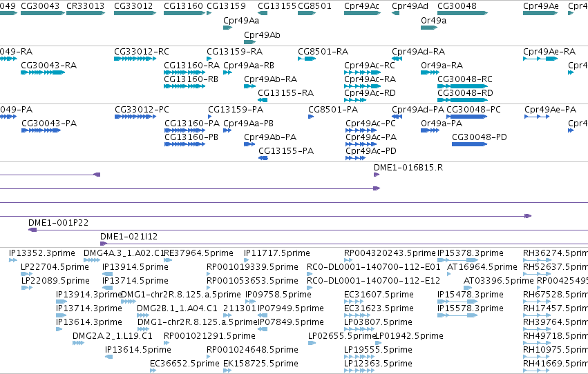
Task: Click the CG13155-PA protein feature
Action: pyautogui.click(x=263, y=158)
